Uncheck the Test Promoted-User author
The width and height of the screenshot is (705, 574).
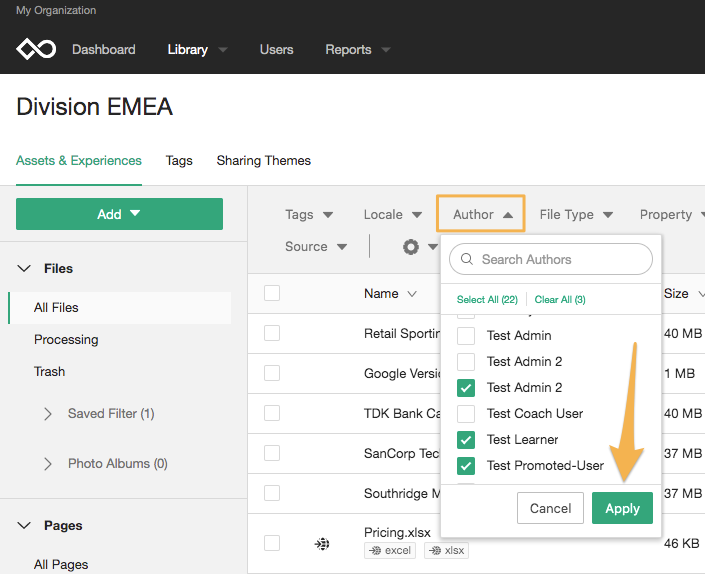click(x=466, y=466)
